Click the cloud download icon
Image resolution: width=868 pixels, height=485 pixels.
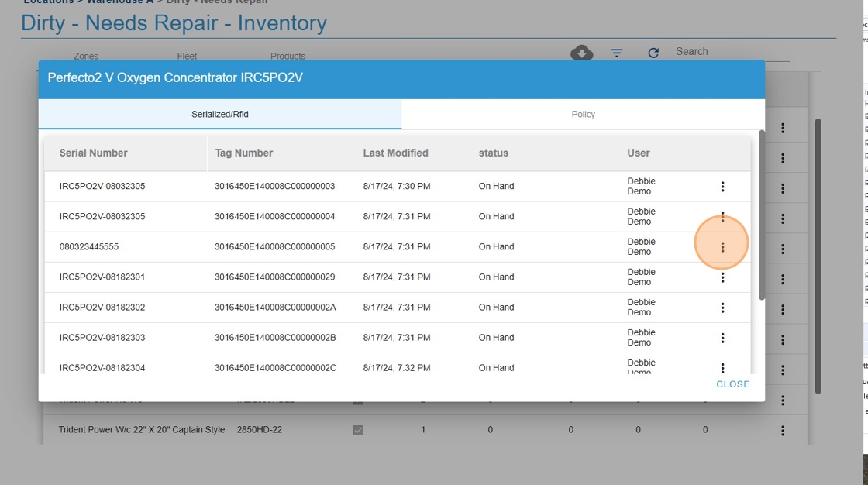click(582, 53)
